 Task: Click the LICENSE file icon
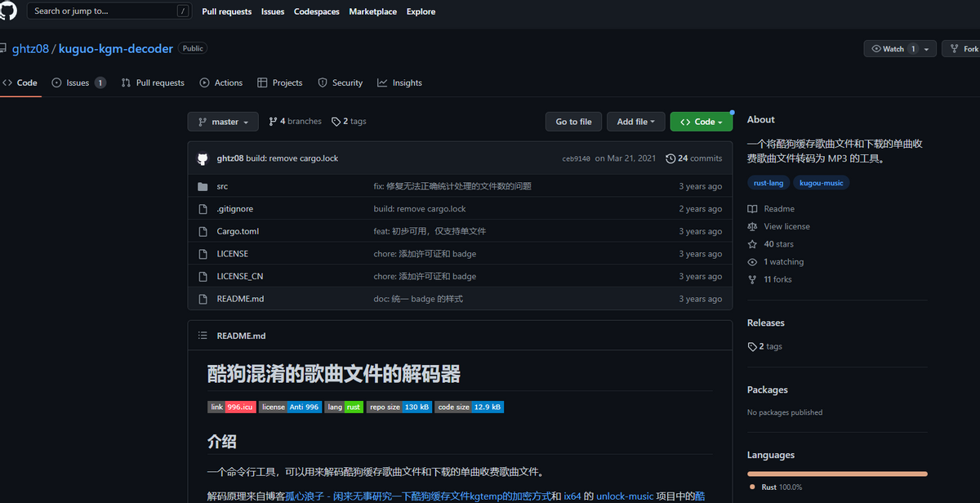(203, 254)
